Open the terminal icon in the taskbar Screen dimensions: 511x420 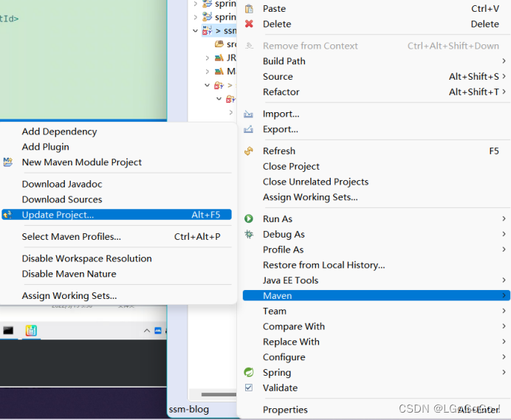[8, 331]
